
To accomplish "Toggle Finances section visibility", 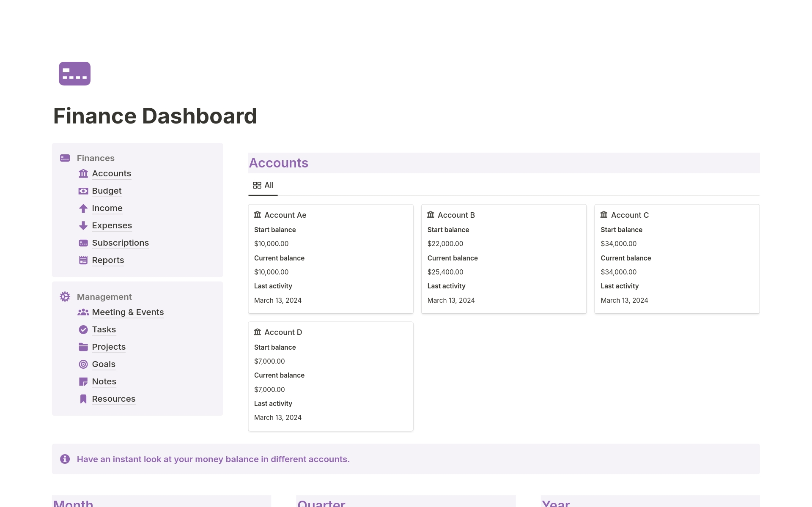I will (96, 158).
